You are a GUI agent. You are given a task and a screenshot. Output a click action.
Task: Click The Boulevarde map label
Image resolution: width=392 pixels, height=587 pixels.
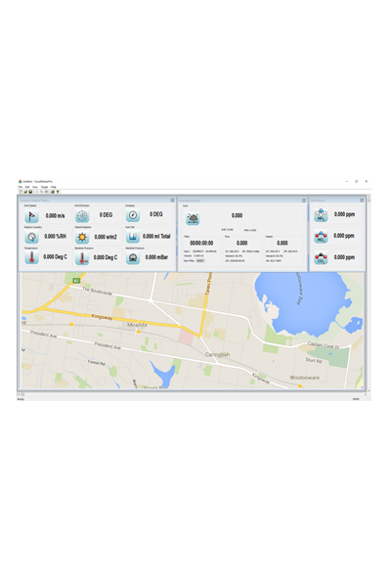(97, 292)
